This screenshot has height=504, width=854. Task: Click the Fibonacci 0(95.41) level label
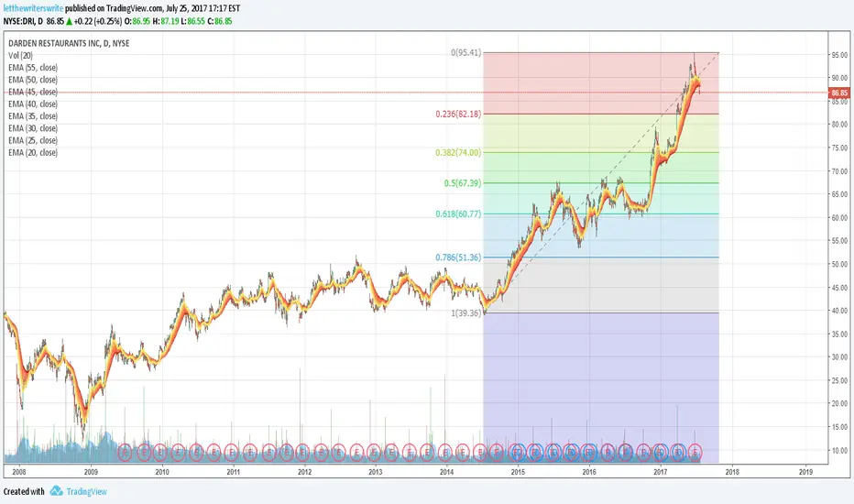[x=466, y=53]
